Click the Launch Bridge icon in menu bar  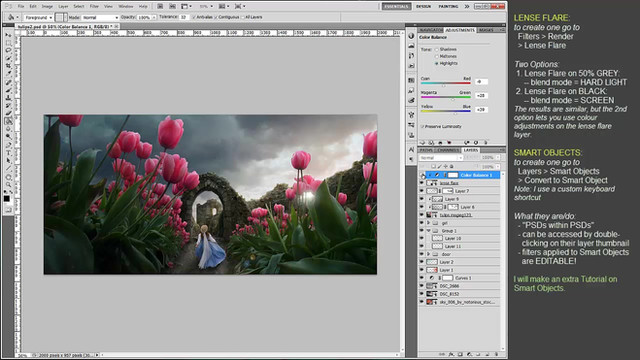click(160, 6)
